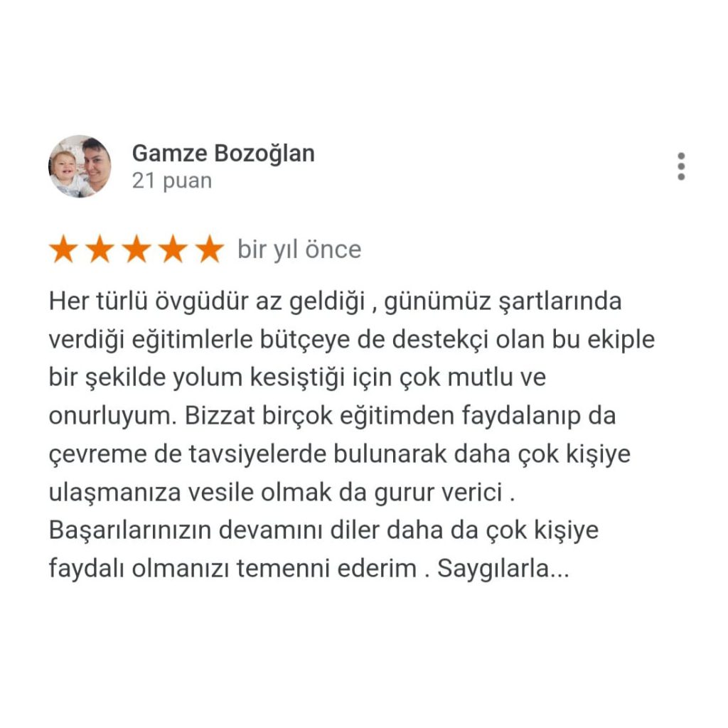Expand the review at "Saygılarla..."

(503, 568)
